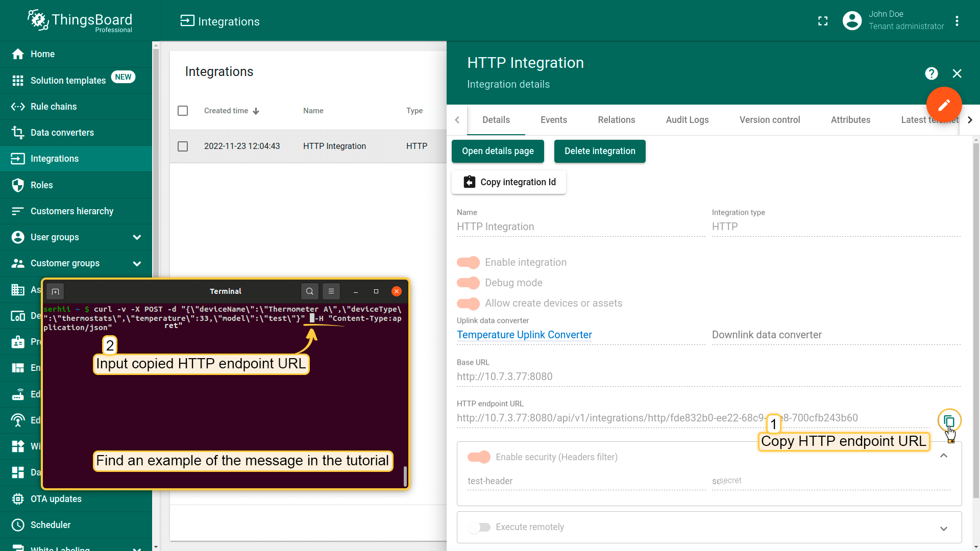Expand the Execute remotely panel chevron
Screen dimensions: 980x551
point(944,529)
